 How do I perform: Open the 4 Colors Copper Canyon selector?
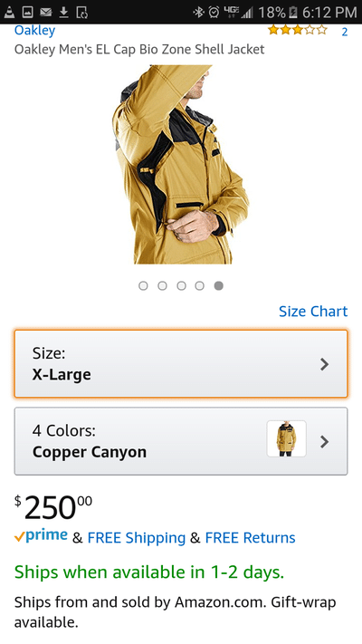point(181,441)
